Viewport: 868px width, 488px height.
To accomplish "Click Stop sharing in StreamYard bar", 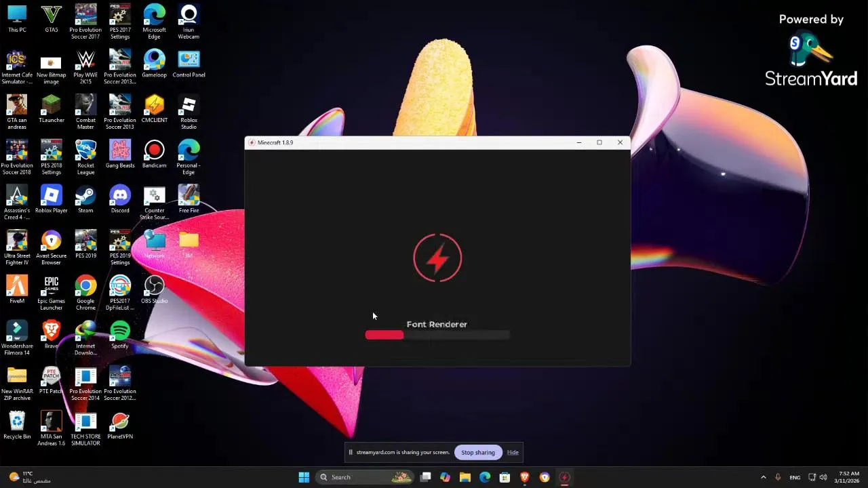I will pyautogui.click(x=478, y=452).
